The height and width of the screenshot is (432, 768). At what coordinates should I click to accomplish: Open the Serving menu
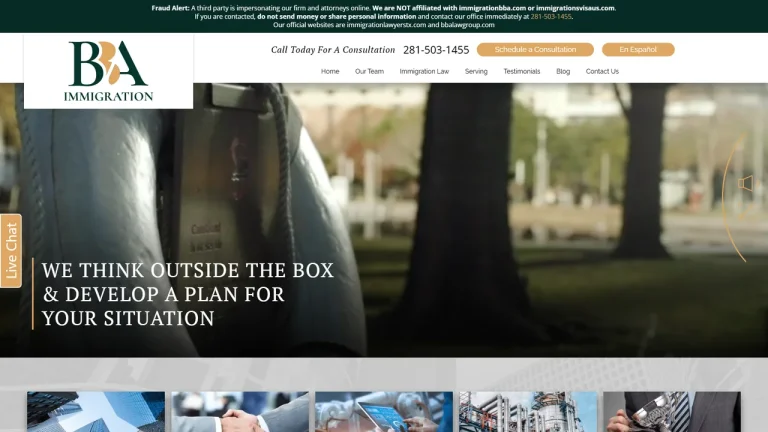pos(476,72)
